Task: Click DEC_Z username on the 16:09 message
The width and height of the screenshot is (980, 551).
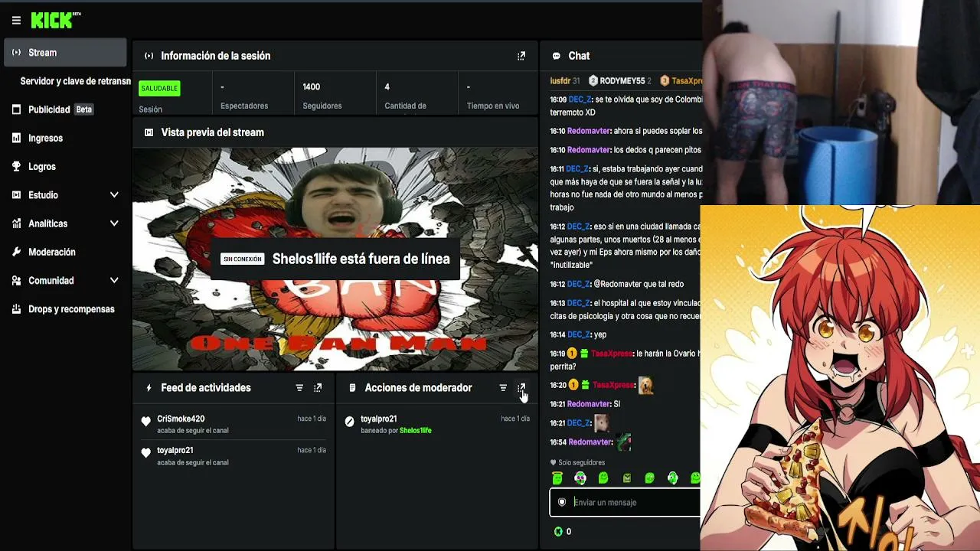Action: pyautogui.click(x=580, y=99)
